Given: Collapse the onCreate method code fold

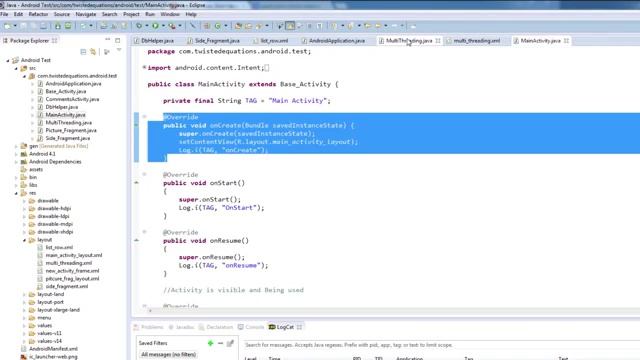Looking at the screenshot, I should click(x=144, y=117).
